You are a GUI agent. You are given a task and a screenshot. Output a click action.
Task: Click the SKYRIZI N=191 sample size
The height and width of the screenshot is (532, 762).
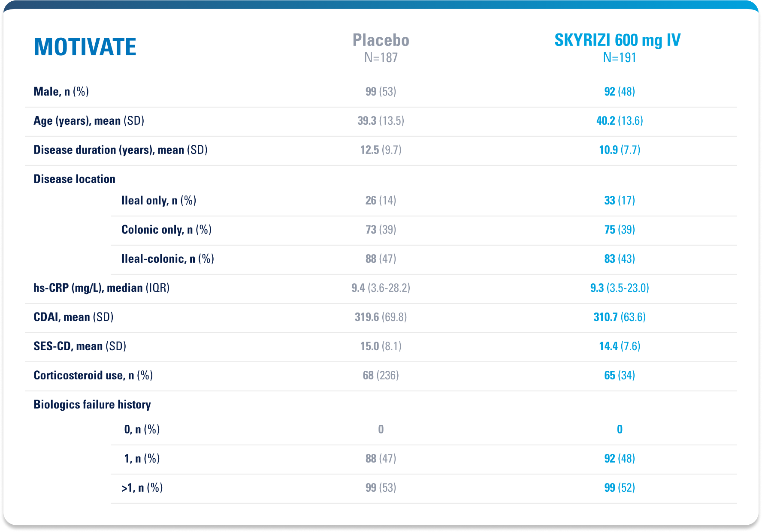point(619,58)
